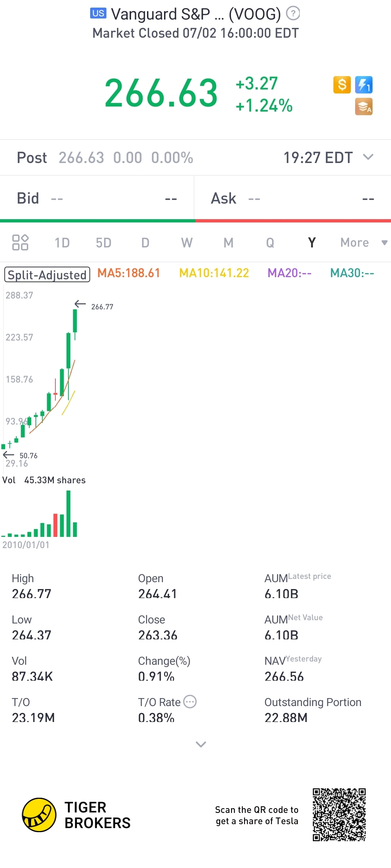Tap the Market Closed status line

click(196, 33)
